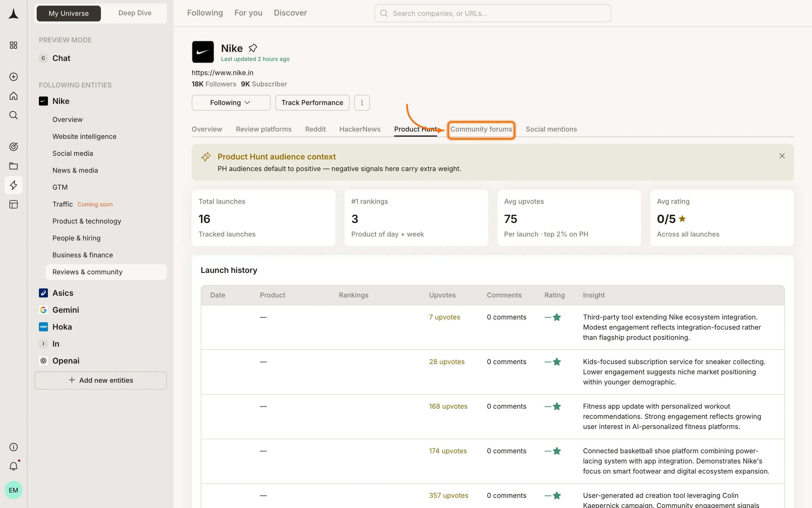Click the target icon in left rail

pos(14,147)
